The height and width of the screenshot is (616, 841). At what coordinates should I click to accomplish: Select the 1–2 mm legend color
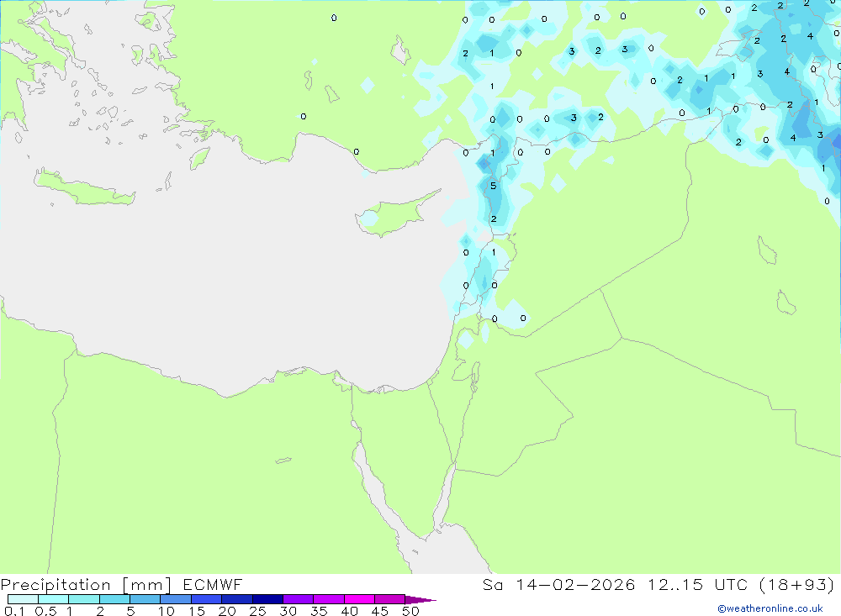pos(84,599)
